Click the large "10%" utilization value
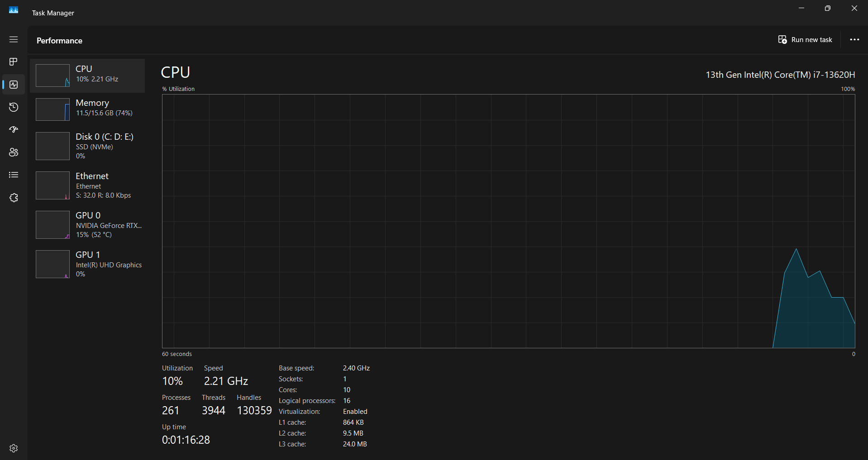Screen dimensions: 868x460 [x=172, y=381]
